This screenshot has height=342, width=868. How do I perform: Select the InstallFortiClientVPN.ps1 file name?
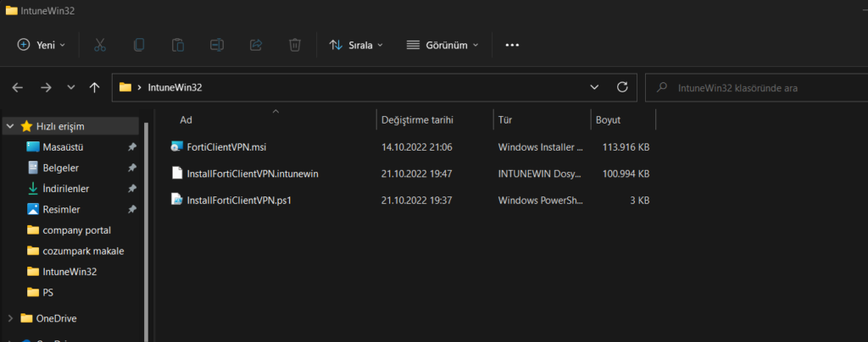click(x=239, y=200)
